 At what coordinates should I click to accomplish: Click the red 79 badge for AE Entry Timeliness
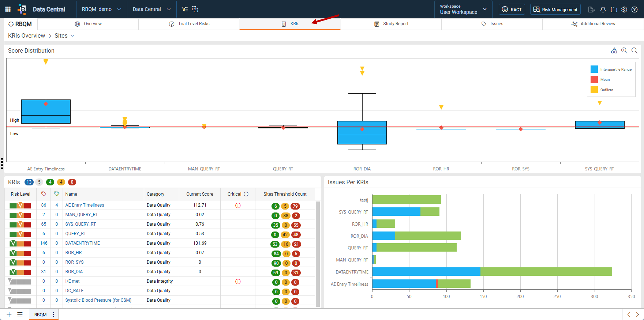(x=295, y=206)
